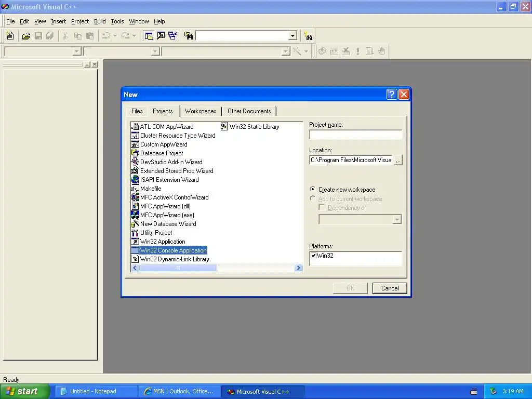The height and width of the screenshot is (399, 532).
Task: Open the WizardBar class combo dropdown
Action: (77, 51)
